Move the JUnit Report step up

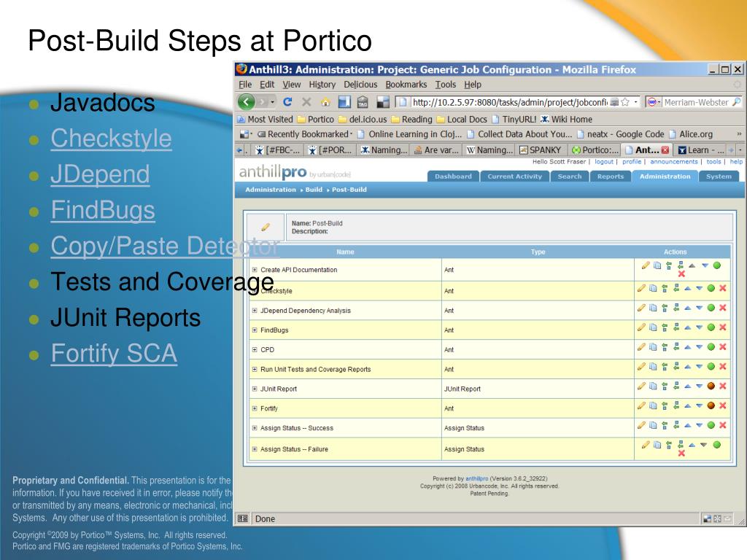(687, 386)
